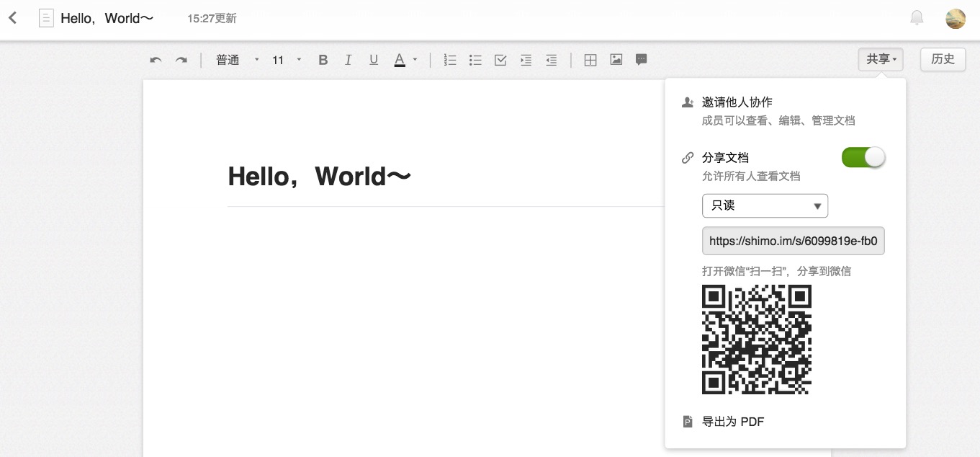The height and width of the screenshot is (457, 980).
Task: Click the document page icon beside title
Action: click(x=46, y=18)
